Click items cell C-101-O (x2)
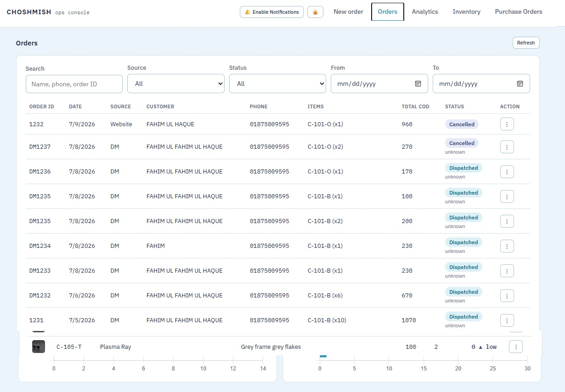This screenshot has height=392, width=565. (x=325, y=147)
